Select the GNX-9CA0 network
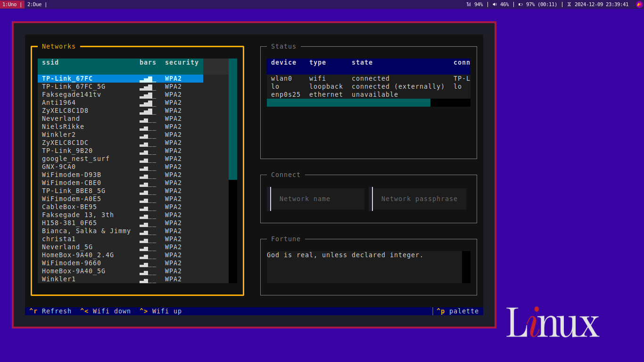 pos(121,167)
